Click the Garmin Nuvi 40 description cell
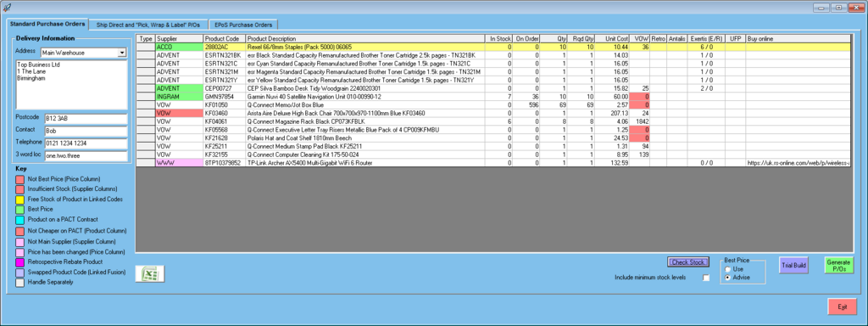This screenshot has height=326, width=868. pyautogui.click(x=364, y=97)
